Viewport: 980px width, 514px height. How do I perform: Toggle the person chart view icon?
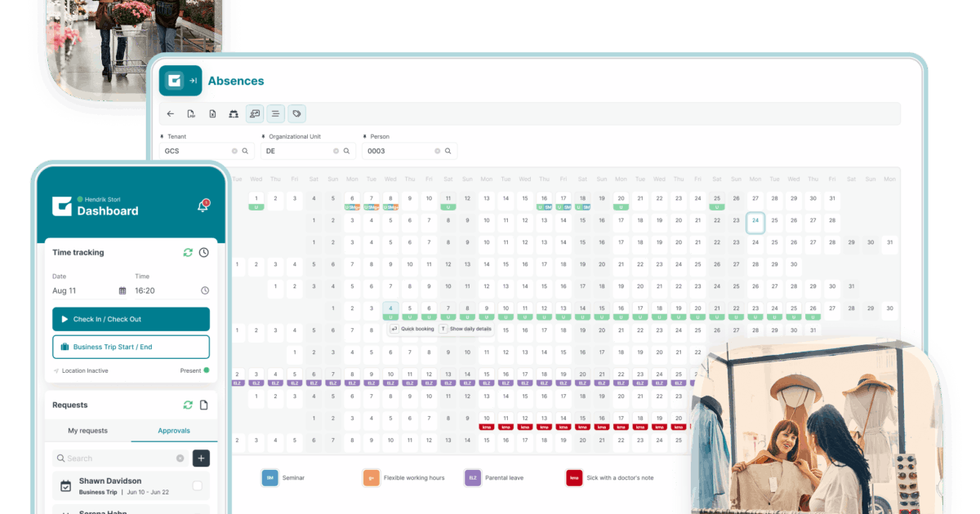255,114
